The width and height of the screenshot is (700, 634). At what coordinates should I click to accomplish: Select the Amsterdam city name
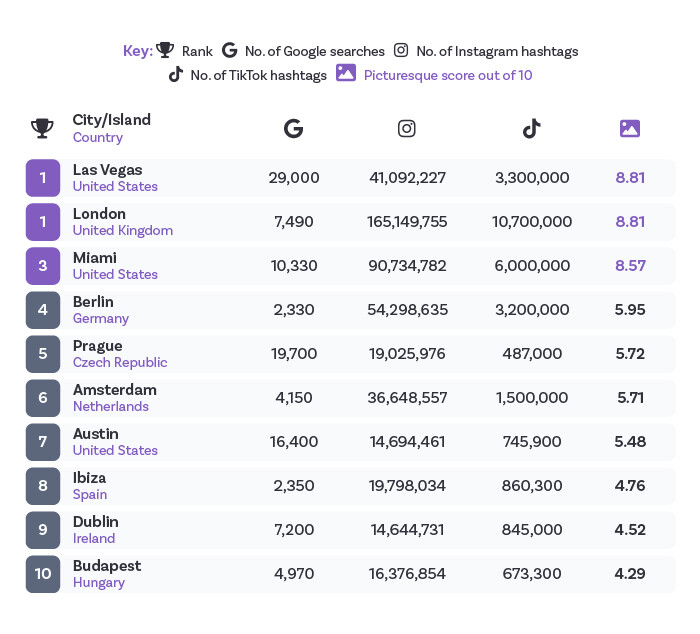coord(114,390)
